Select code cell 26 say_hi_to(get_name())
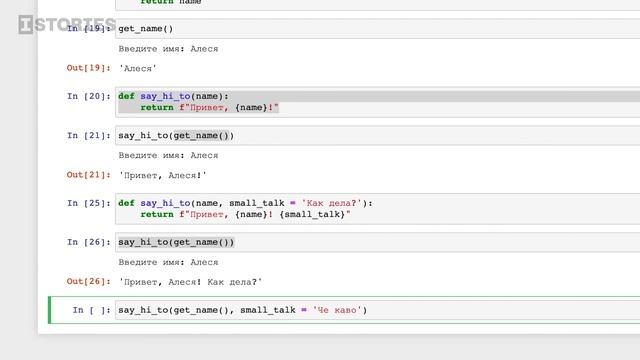 coord(378,242)
